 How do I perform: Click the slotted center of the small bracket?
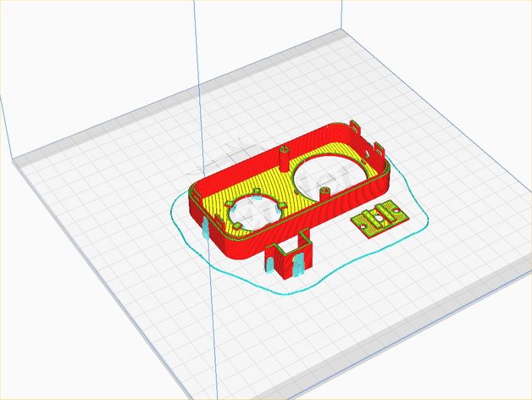click(378, 219)
